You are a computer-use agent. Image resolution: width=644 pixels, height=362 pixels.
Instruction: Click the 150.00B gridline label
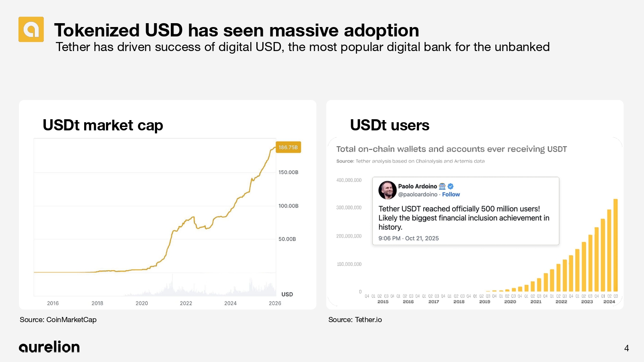[x=288, y=172]
